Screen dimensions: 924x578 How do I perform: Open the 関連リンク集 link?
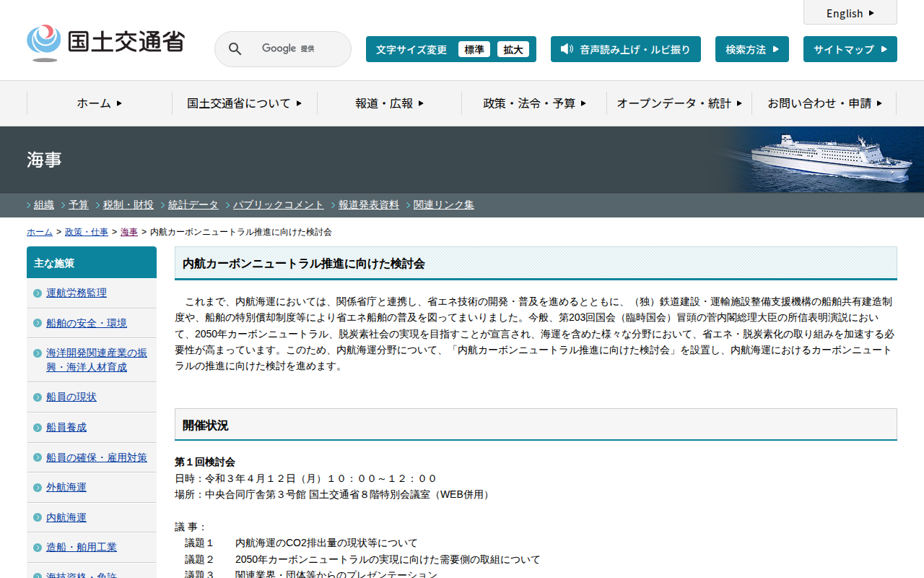point(444,204)
